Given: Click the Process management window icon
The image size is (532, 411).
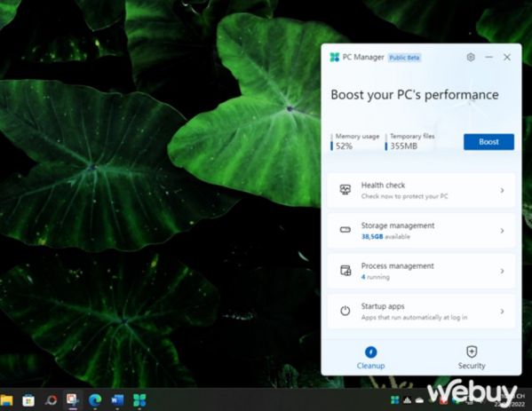Looking at the screenshot, I should tap(345, 271).
